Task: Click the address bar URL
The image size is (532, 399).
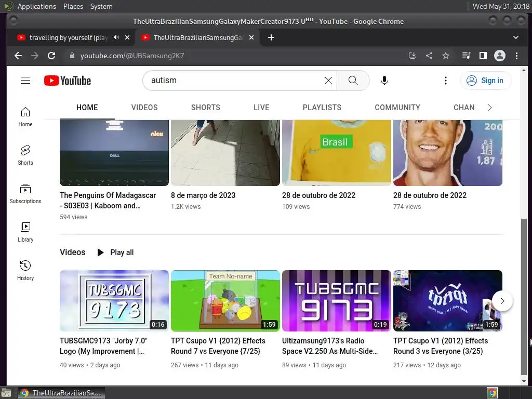Action: coord(132,56)
